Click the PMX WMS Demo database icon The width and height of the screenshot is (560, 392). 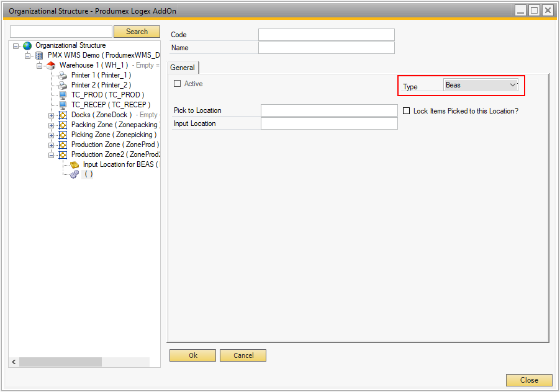tap(39, 56)
